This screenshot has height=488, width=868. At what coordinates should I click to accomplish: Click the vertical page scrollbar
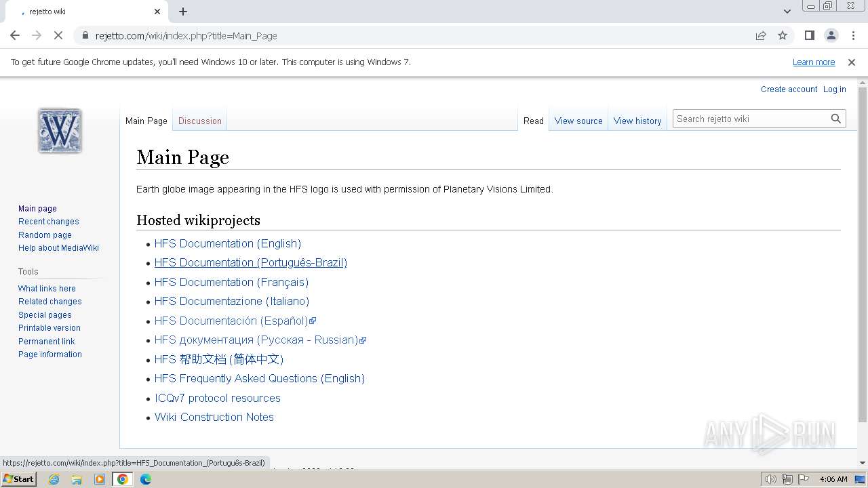pyautogui.click(x=863, y=254)
